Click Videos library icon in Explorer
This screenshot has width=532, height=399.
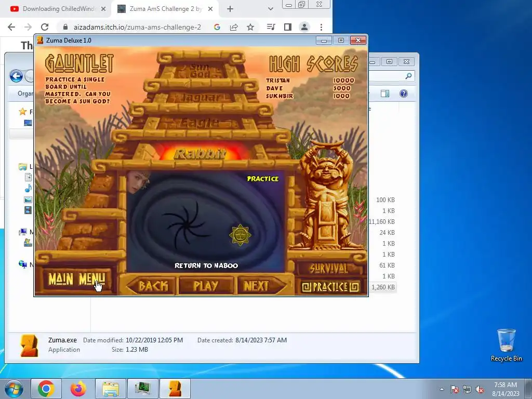point(28,210)
